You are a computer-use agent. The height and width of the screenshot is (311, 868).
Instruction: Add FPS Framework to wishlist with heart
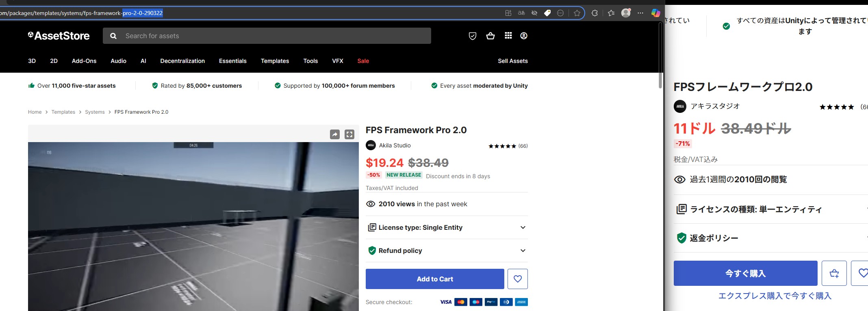(x=517, y=279)
